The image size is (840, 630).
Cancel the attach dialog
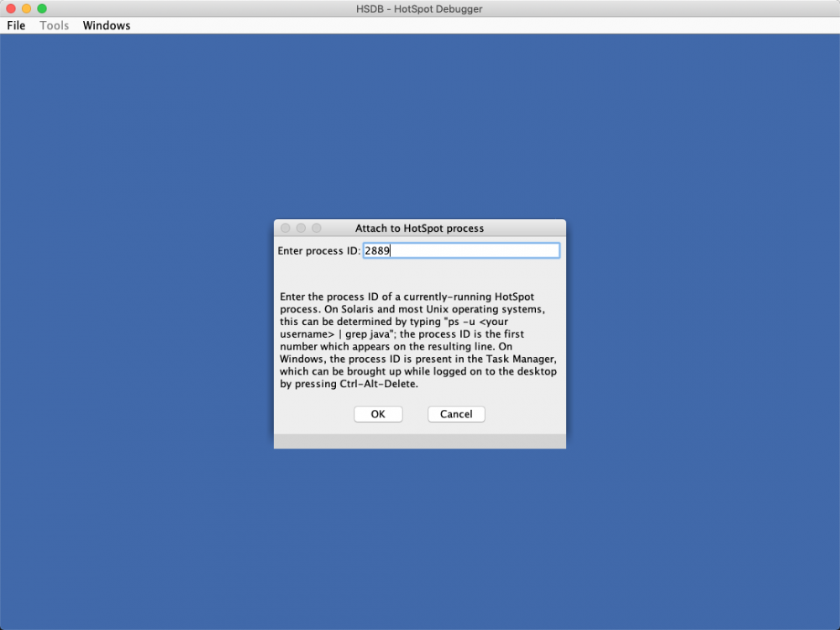(x=456, y=414)
